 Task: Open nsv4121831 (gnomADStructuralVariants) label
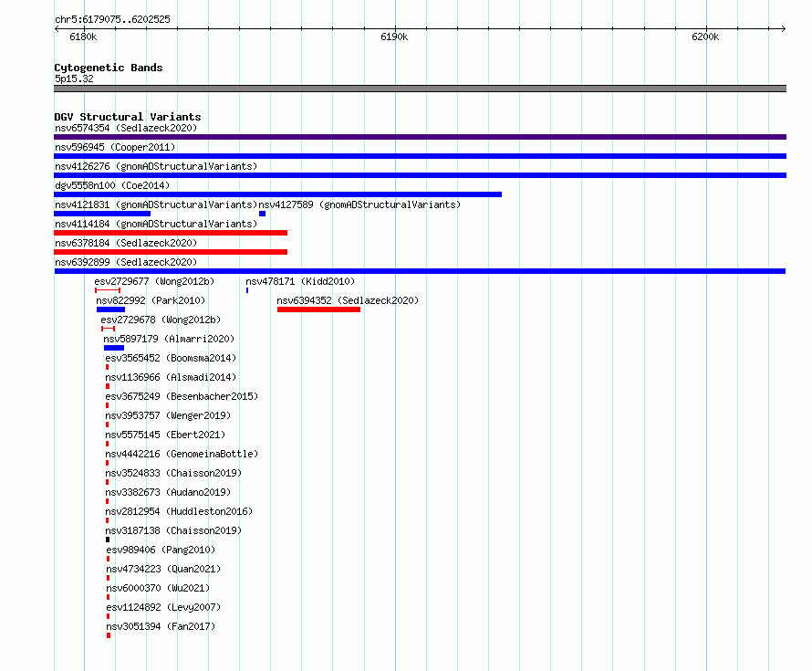click(x=156, y=204)
